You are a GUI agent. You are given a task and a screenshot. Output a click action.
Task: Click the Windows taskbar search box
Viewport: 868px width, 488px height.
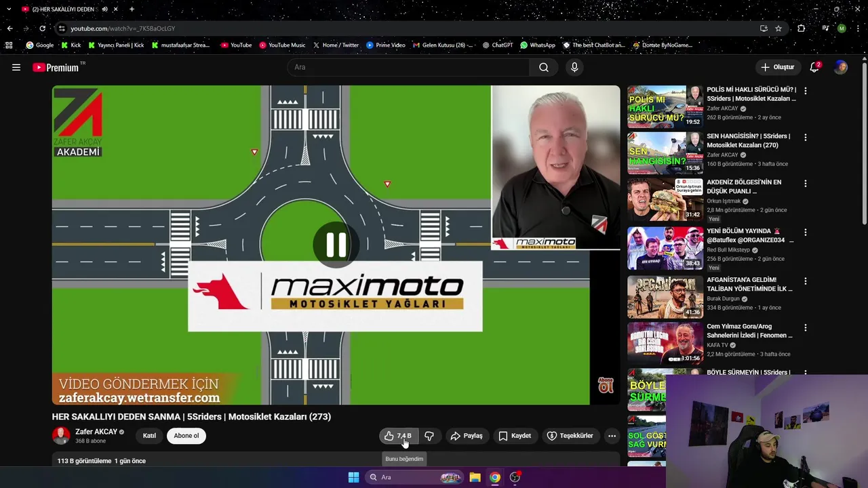coord(415,477)
